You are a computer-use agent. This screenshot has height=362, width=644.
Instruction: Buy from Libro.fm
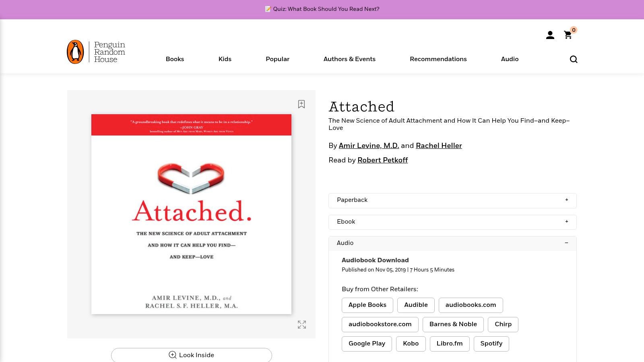pyautogui.click(x=450, y=344)
